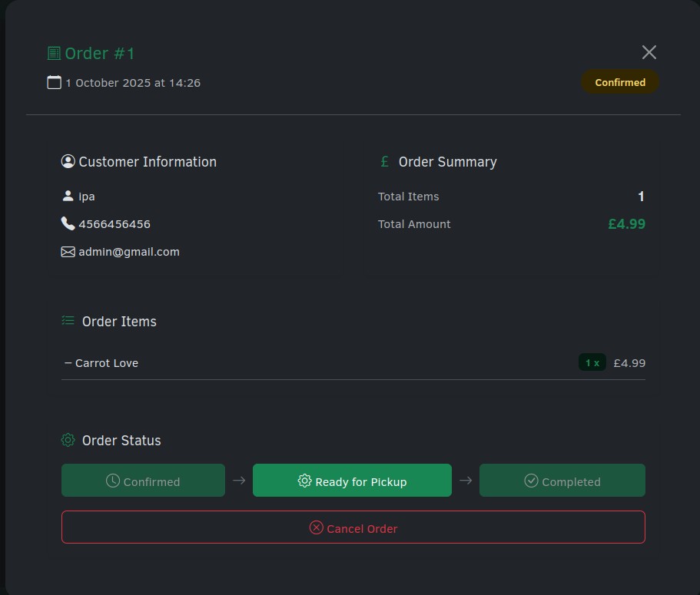Click the checklist icon beside Order Items
The width and height of the screenshot is (700, 595).
point(68,321)
